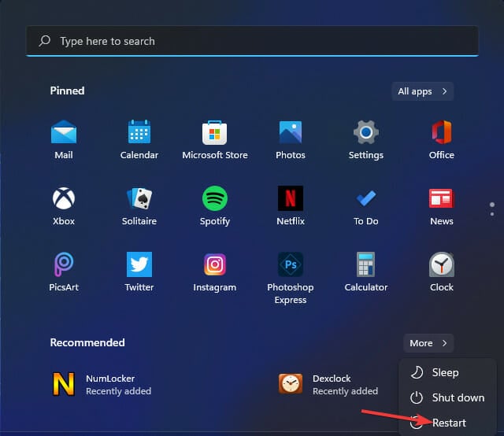
Task: Launch Netflix
Action: (x=291, y=206)
